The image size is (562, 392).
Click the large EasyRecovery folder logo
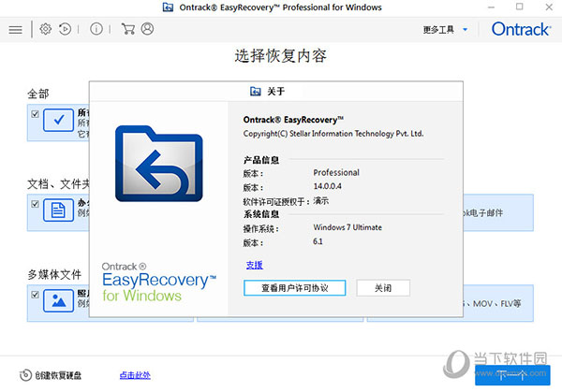pyautogui.click(x=159, y=164)
